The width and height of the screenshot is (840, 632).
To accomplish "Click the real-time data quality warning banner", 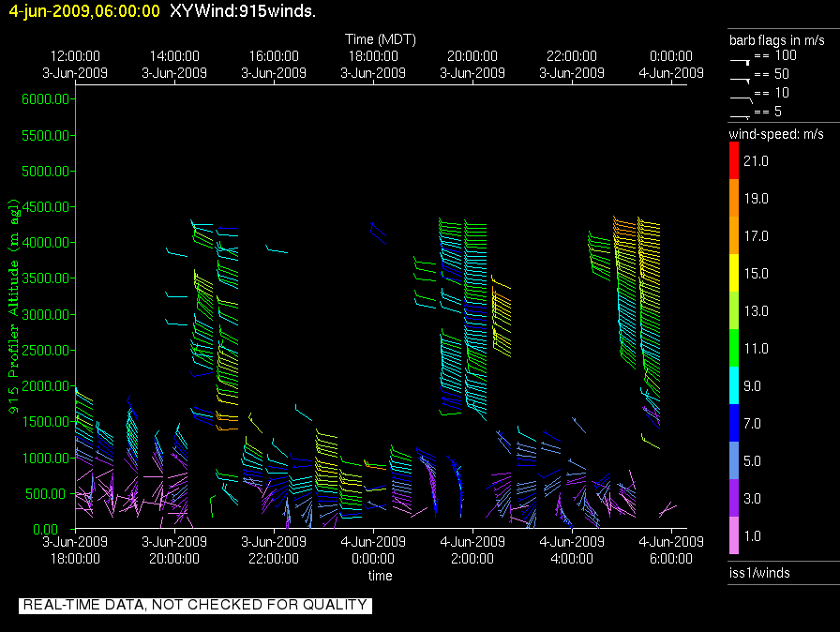I will [x=195, y=605].
